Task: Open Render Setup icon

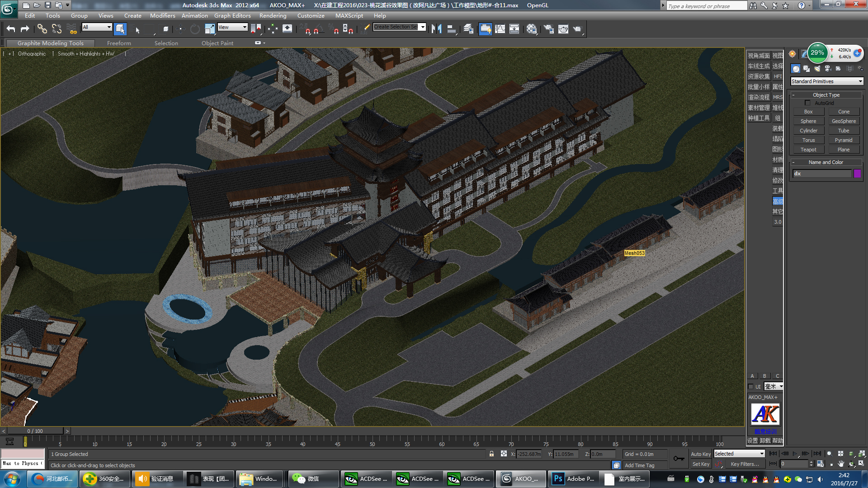Action: pos(548,29)
